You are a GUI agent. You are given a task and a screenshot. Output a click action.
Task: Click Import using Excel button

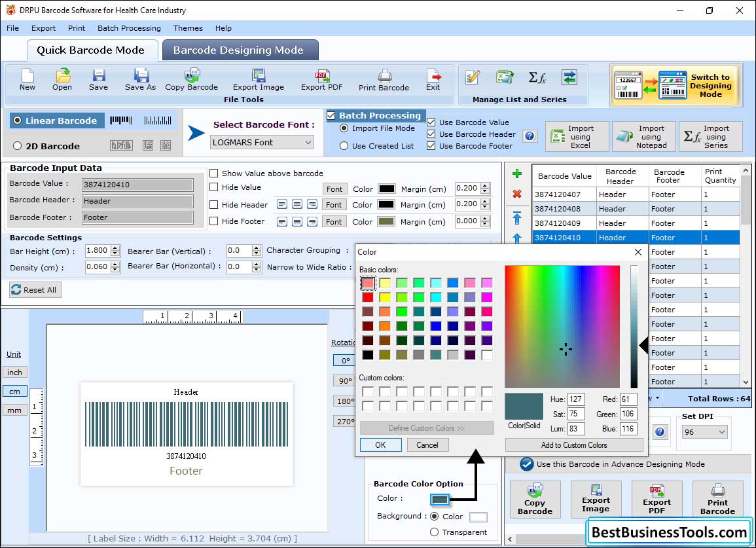(x=577, y=137)
